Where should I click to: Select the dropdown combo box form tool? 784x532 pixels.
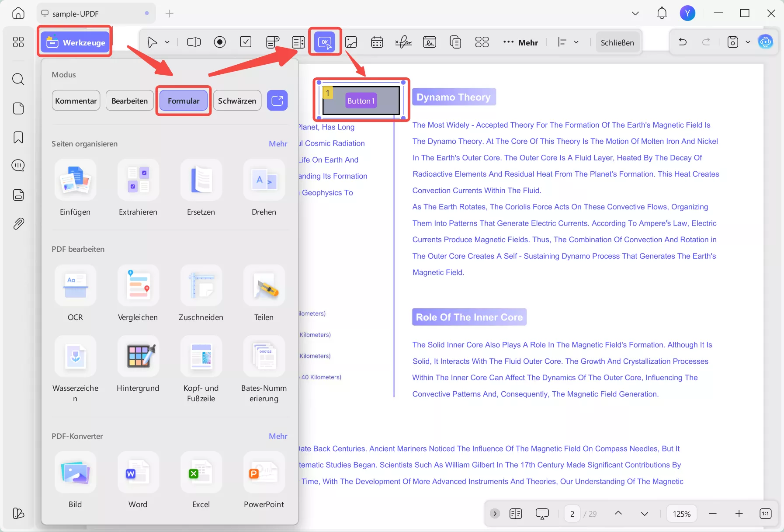272,42
